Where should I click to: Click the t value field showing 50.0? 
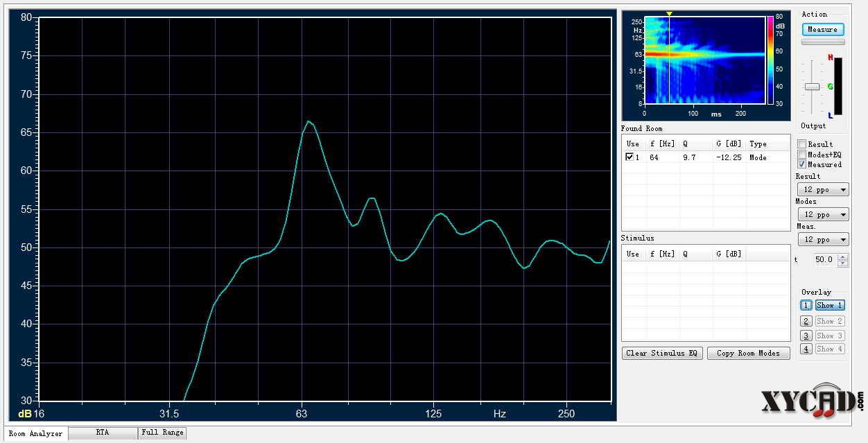coord(824,259)
